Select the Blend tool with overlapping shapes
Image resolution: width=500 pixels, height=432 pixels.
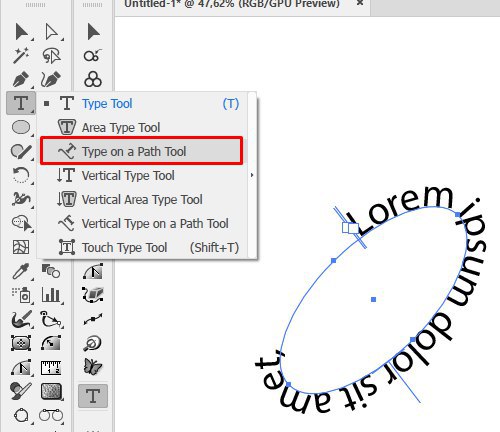[x=51, y=271]
